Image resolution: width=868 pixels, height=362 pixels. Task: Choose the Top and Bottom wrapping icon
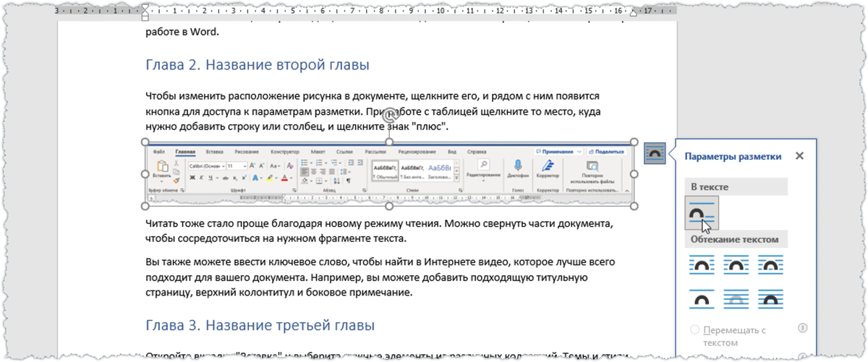[701, 298]
